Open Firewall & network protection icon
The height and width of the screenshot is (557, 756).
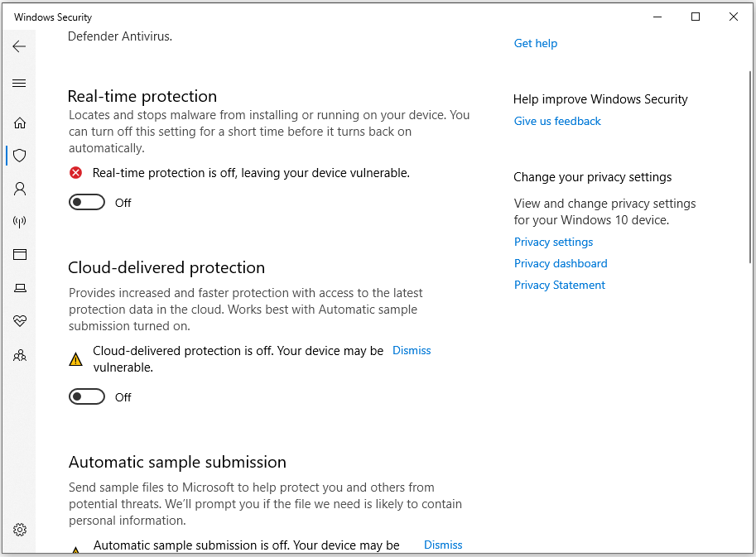pos(19,221)
